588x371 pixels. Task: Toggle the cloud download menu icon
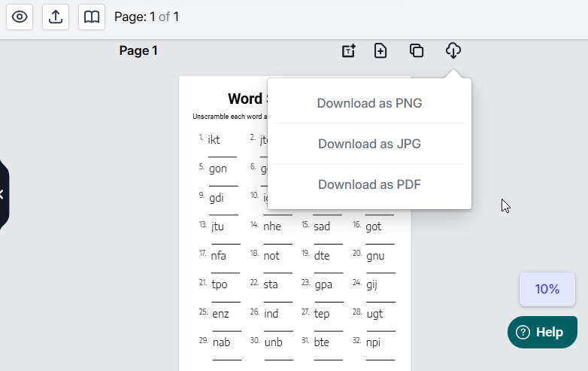tap(453, 51)
